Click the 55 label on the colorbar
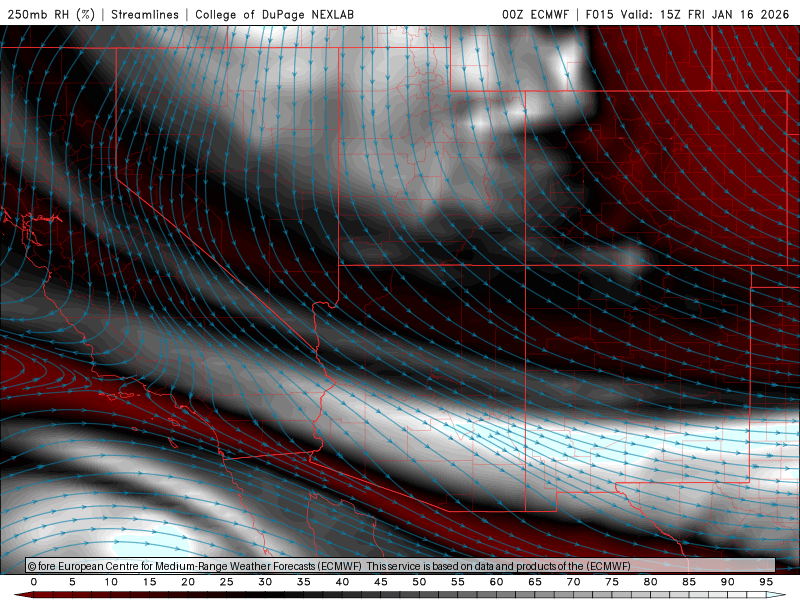Image resolution: width=800 pixels, height=600 pixels. [458, 582]
